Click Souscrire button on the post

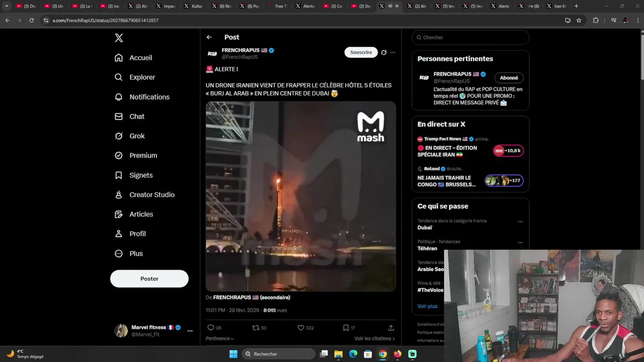[361, 52]
